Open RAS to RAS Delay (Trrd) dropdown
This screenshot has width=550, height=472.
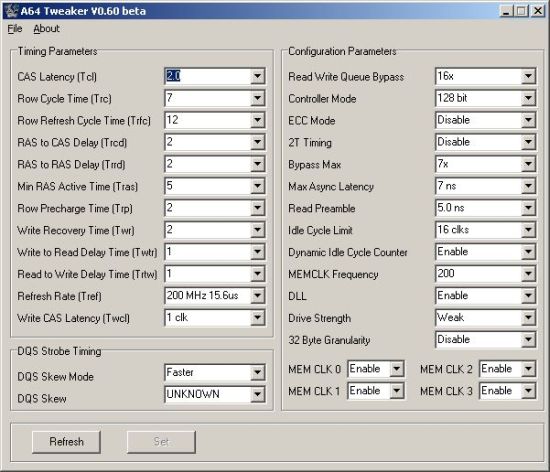click(257, 164)
